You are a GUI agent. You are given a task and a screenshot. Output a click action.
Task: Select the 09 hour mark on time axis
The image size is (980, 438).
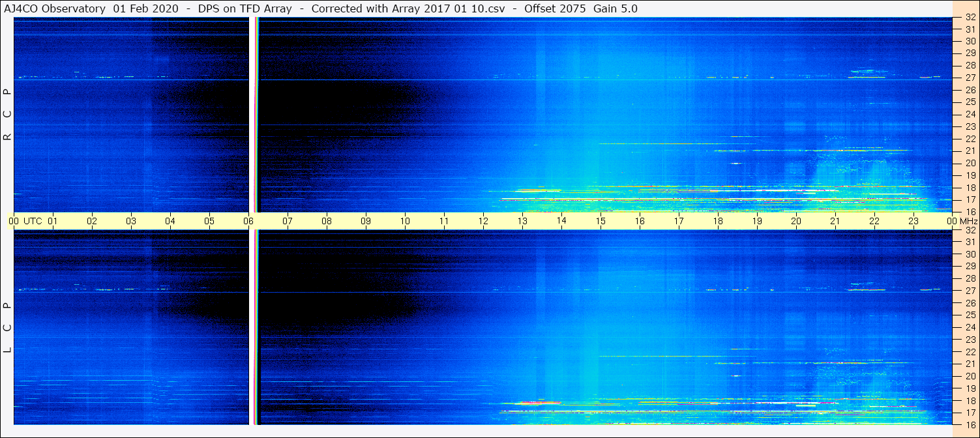coord(366,221)
